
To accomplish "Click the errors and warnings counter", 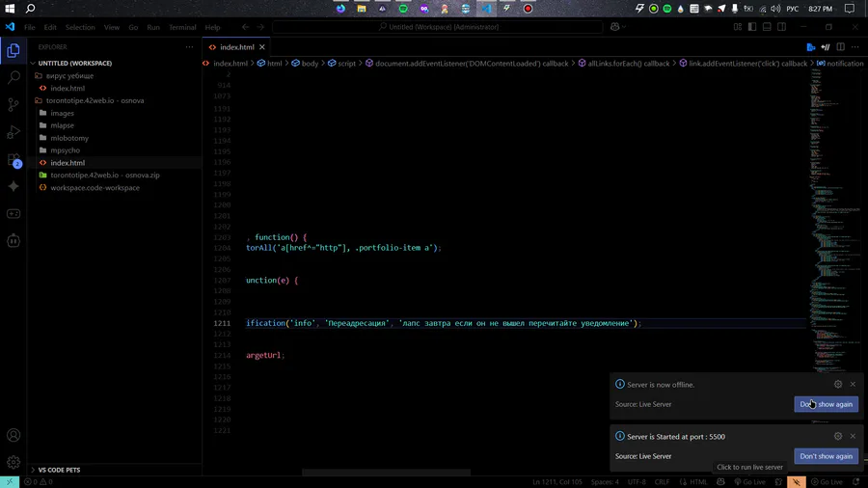I will pyautogui.click(x=39, y=482).
